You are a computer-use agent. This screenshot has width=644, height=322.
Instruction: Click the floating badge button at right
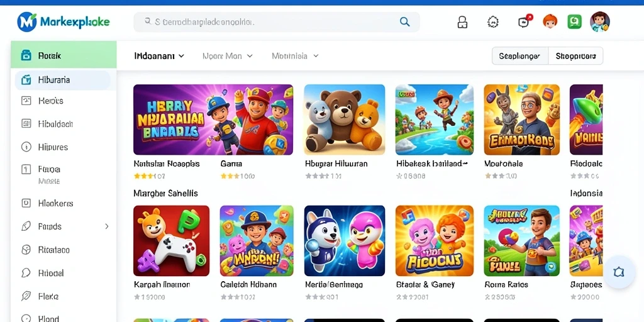click(619, 272)
